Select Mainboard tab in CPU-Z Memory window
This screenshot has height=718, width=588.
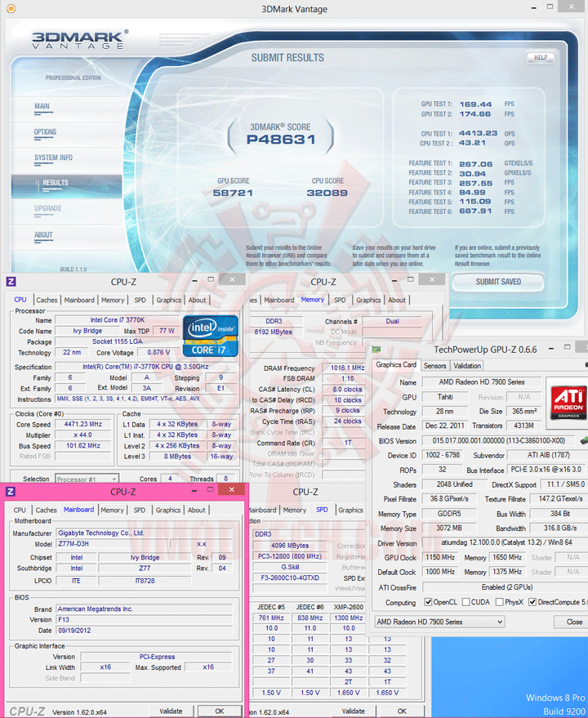pyautogui.click(x=278, y=300)
